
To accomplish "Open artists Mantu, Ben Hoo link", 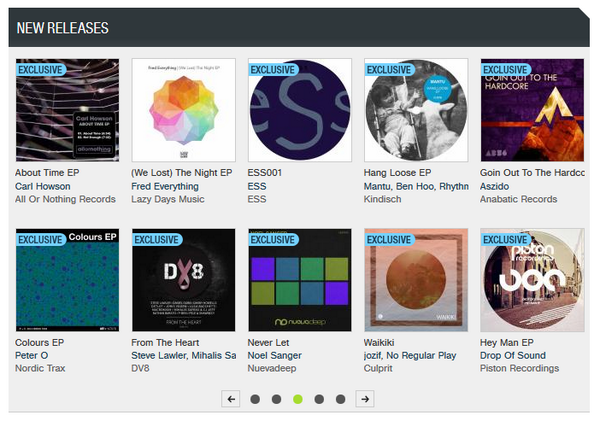I will [x=416, y=186].
